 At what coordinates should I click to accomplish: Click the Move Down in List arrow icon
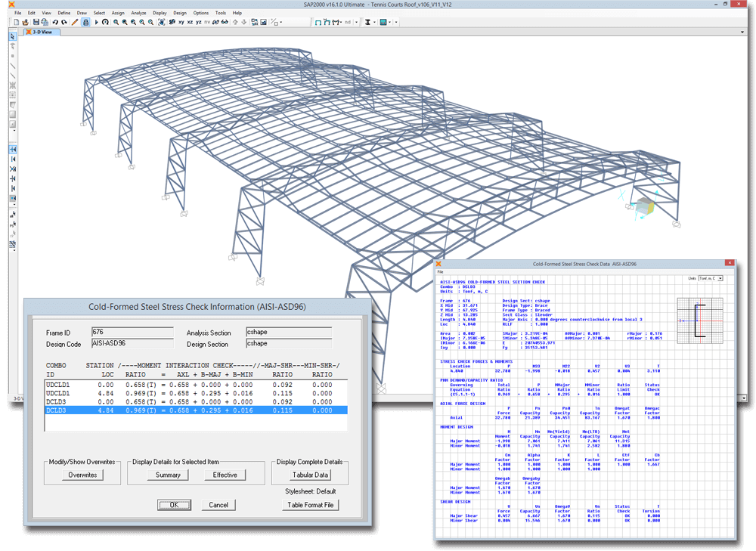[244, 22]
